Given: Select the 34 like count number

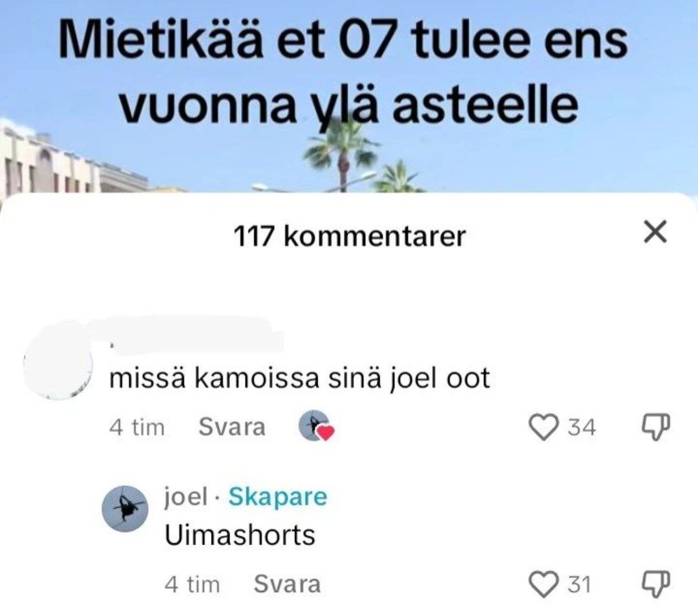Looking at the screenshot, I should [x=582, y=427].
